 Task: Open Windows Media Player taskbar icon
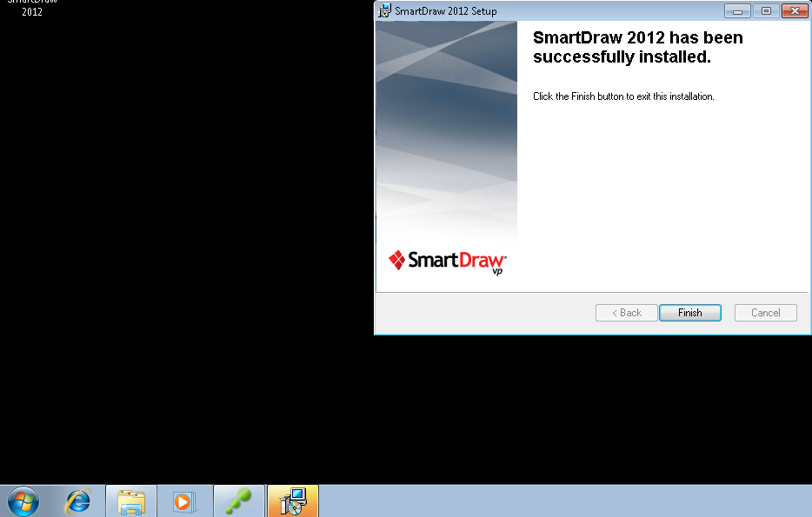(184, 501)
